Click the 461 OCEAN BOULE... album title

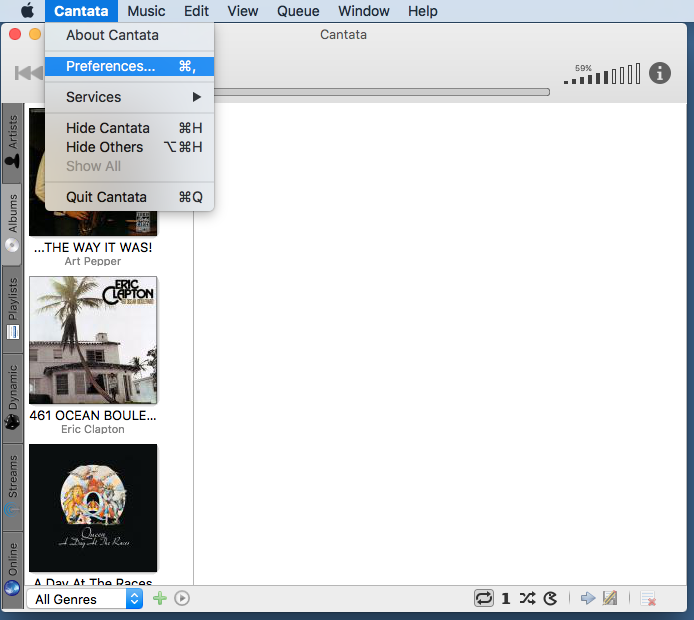pyautogui.click(x=93, y=416)
